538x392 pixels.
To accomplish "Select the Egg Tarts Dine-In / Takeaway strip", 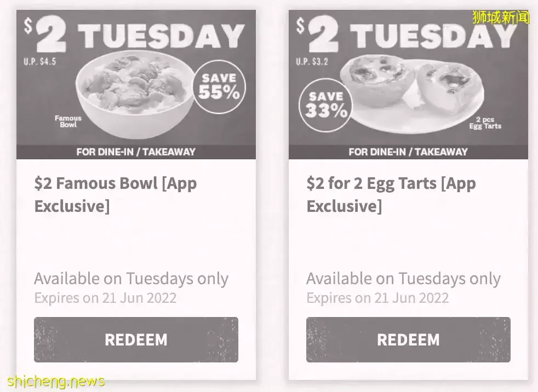I will tap(408, 152).
